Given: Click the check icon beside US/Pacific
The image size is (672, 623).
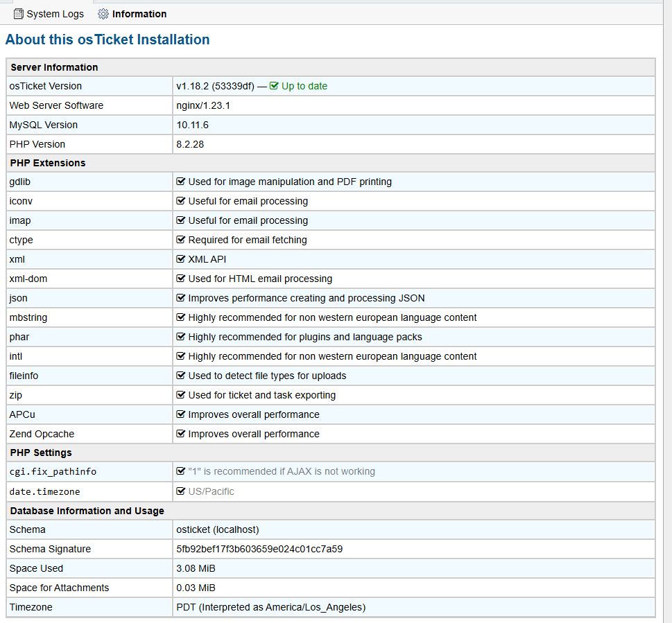Looking at the screenshot, I should point(180,491).
